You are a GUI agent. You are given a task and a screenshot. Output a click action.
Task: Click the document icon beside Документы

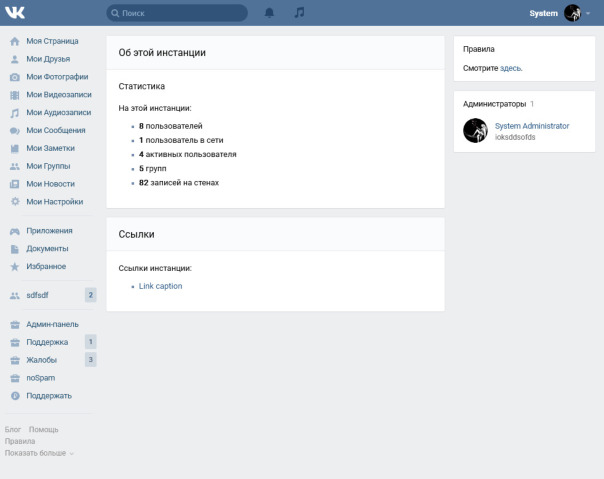point(15,249)
